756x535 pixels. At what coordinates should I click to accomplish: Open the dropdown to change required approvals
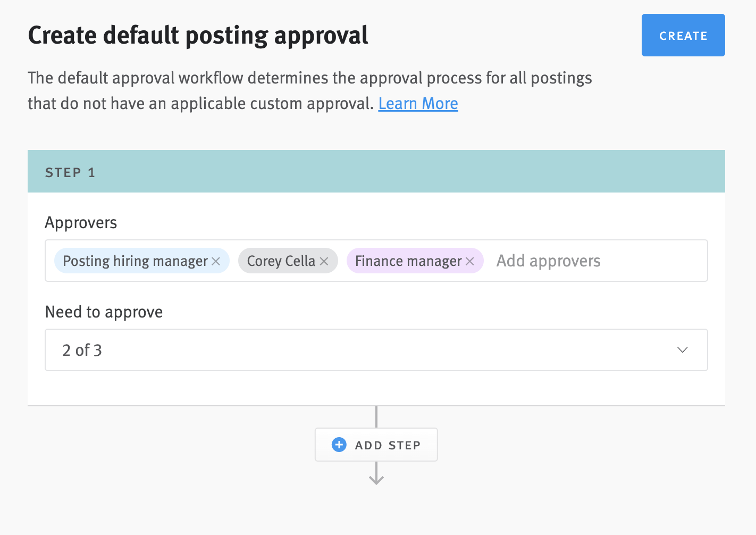(376, 350)
